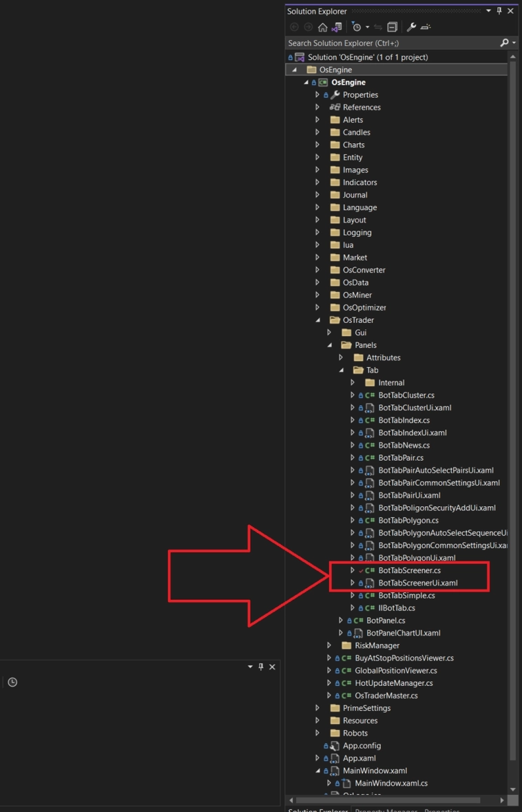Viewport: 522px width, 812px height.
Task: Collapse the OsTrader folder
Action: [x=317, y=320]
